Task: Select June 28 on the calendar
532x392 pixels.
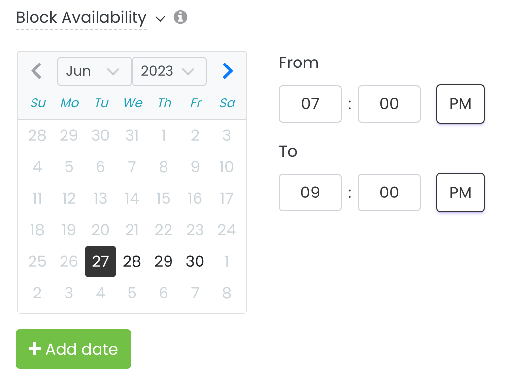Action: click(132, 261)
